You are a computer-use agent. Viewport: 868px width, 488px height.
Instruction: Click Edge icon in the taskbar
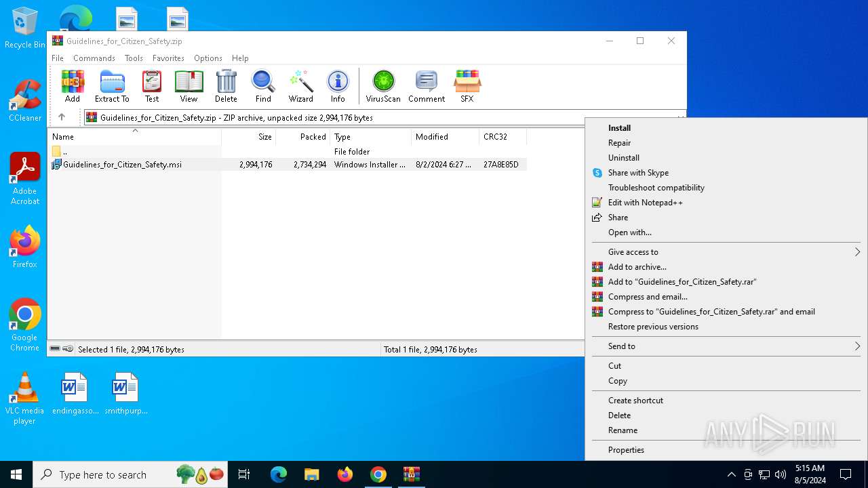coord(279,474)
